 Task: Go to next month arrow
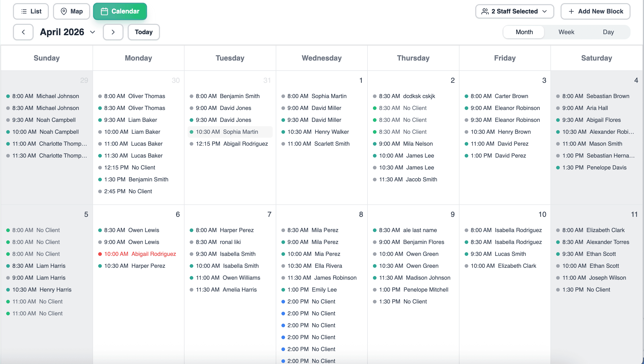[x=113, y=32]
